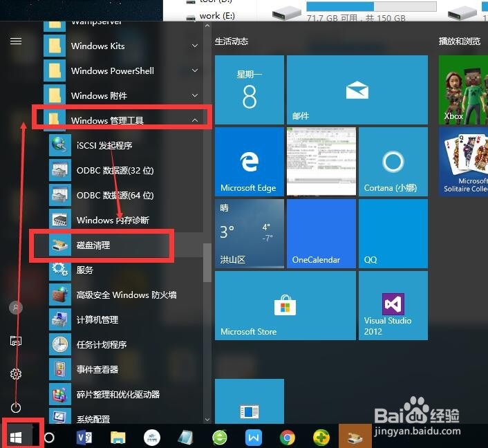Open the Microsoft Edge tile
488x448 pixels.
250,162
